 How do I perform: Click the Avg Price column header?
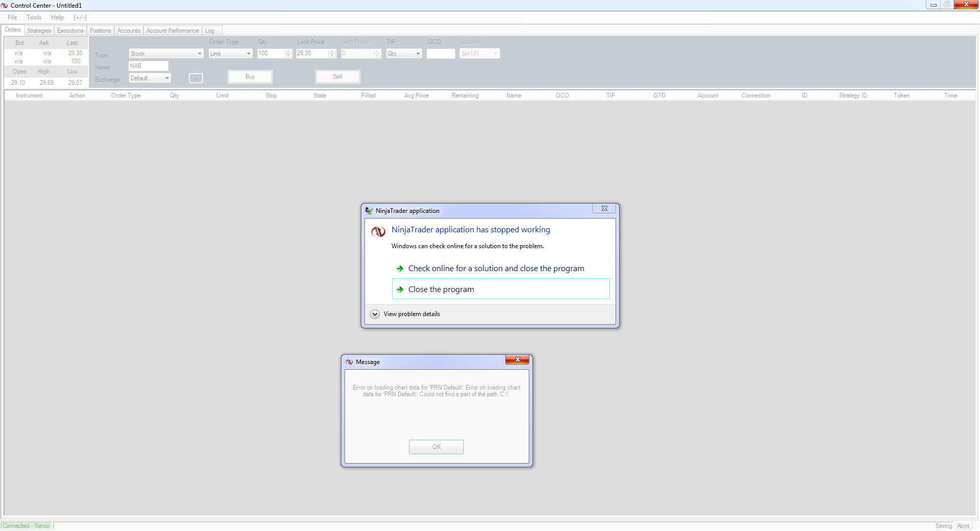point(416,95)
